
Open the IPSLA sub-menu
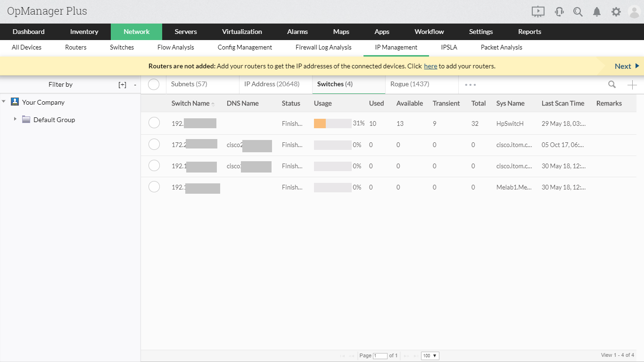tap(449, 47)
